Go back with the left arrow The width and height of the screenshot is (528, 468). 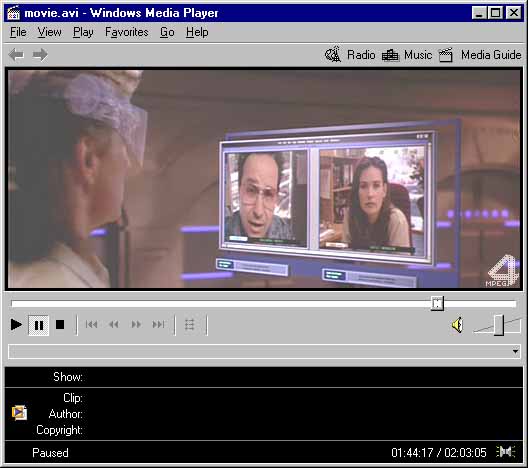pyautogui.click(x=16, y=55)
